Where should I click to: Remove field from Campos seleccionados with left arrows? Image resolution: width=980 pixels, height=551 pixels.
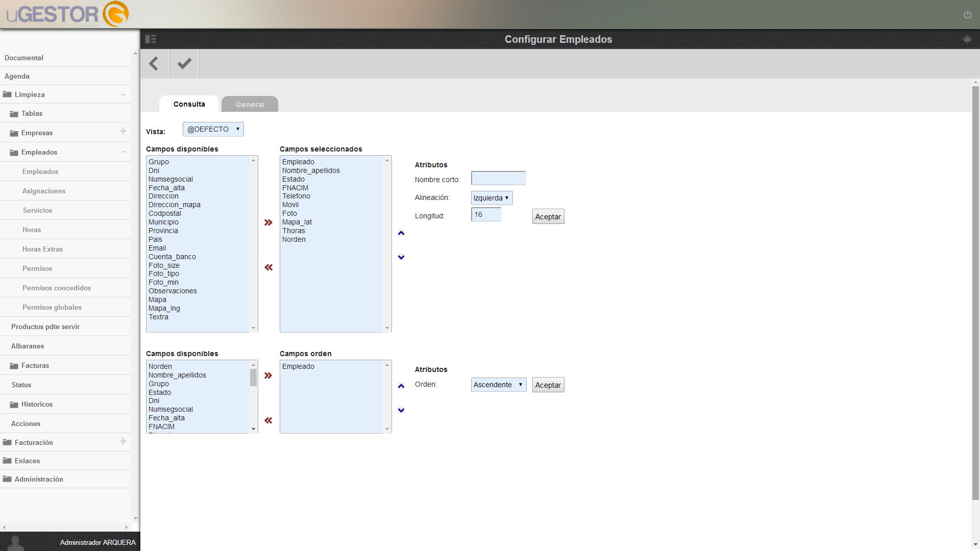tap(268, 267)
